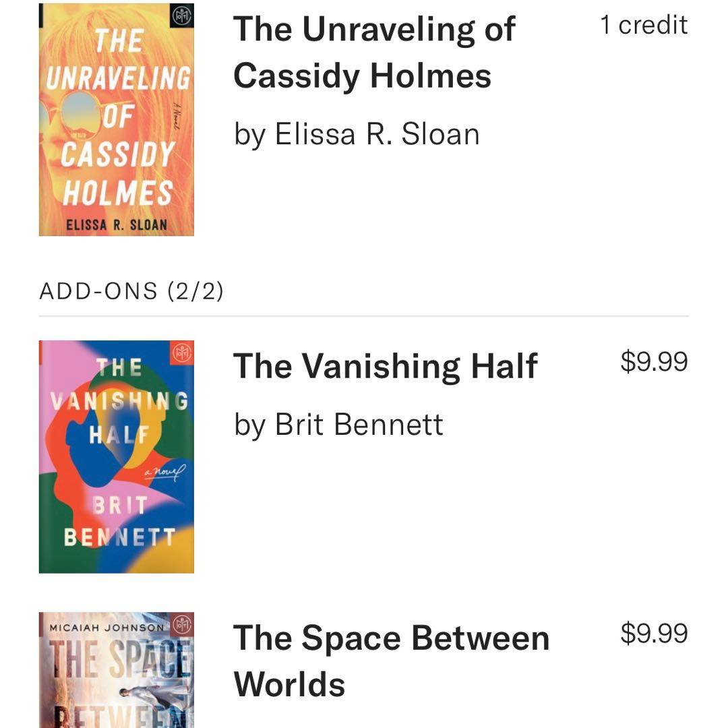Click the $9.99 price for The Vanishing Half
The height and width of the screenshot is (728, 728).
point(654,361)
